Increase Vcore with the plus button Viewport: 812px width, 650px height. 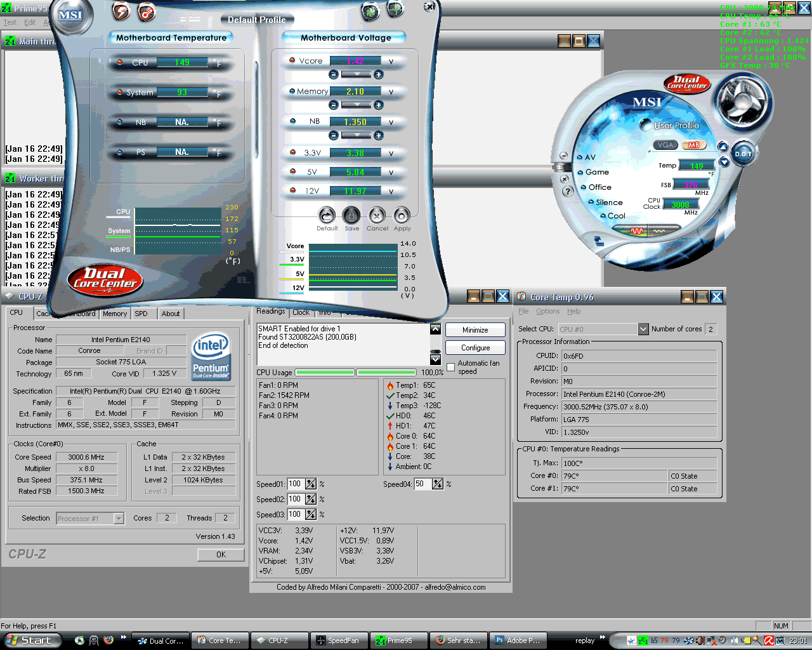tap(379, 74)
